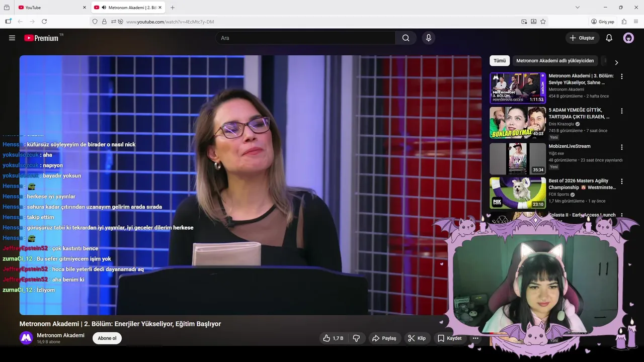
Task: Like the video (1,7 B)
Action: (x=333, y=338)
